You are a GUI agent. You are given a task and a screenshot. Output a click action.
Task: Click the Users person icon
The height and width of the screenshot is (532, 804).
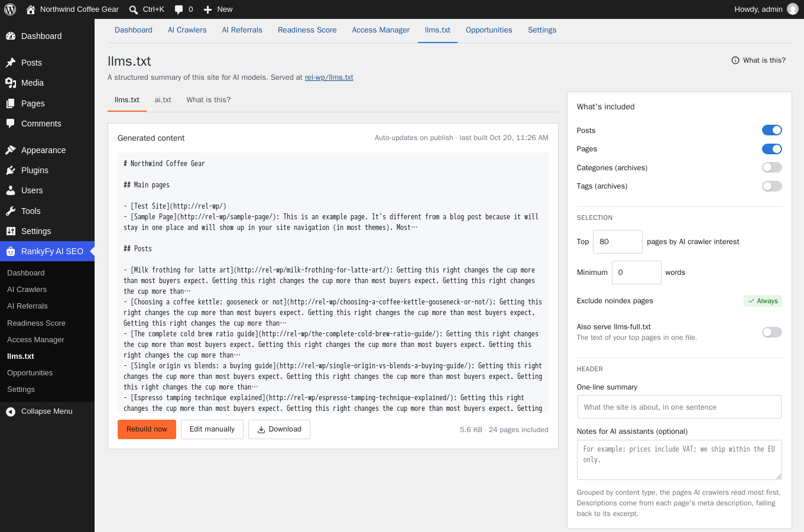click(x=11, y=190)
